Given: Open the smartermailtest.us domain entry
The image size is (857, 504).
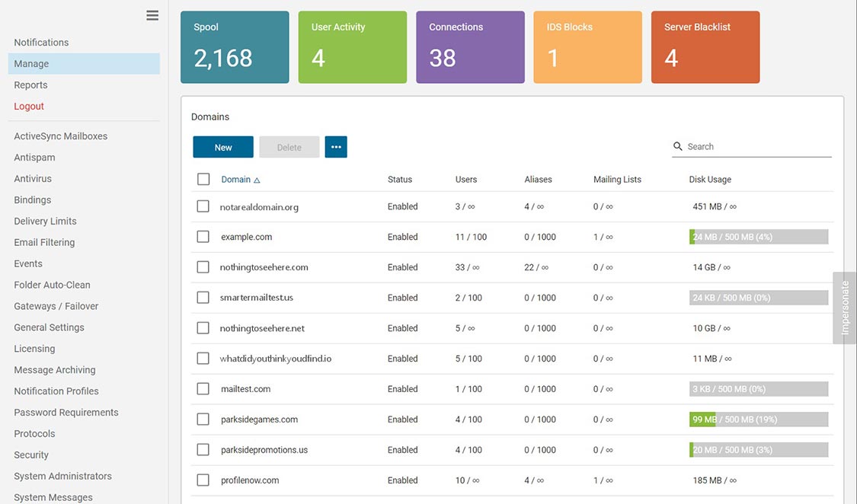Looking at the screenshot, I should pos(256,298).
